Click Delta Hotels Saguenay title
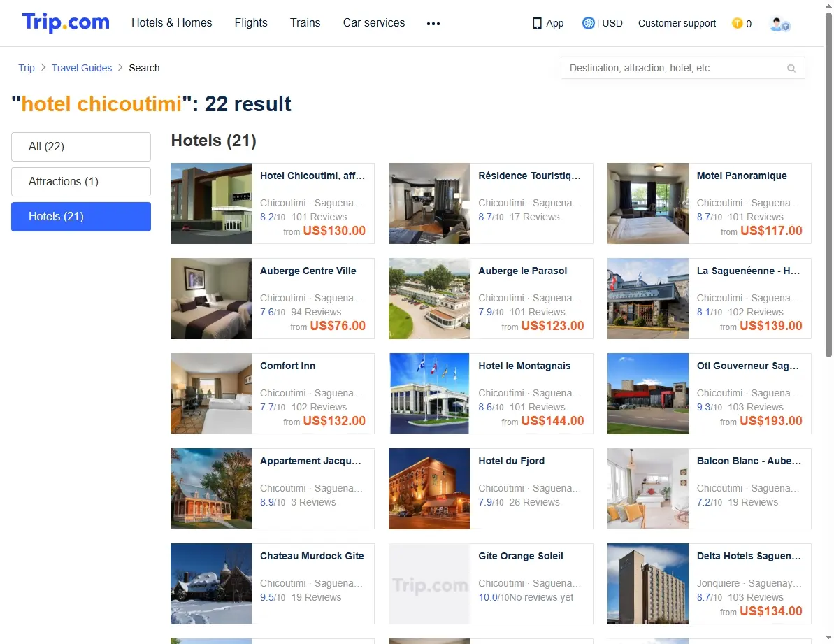 (749, 557)
